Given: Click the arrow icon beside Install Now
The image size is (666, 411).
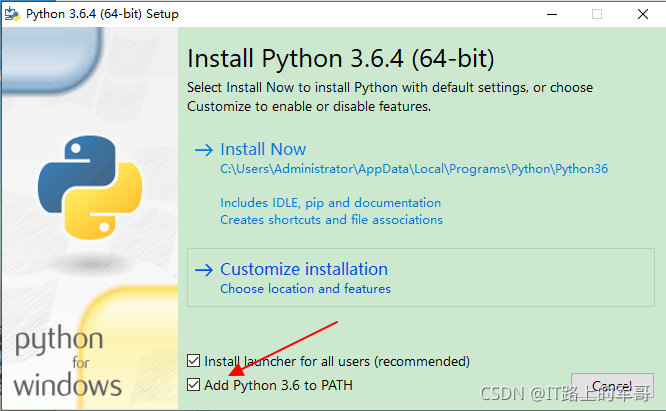Looking at the screenshot, I should [203, 150].
